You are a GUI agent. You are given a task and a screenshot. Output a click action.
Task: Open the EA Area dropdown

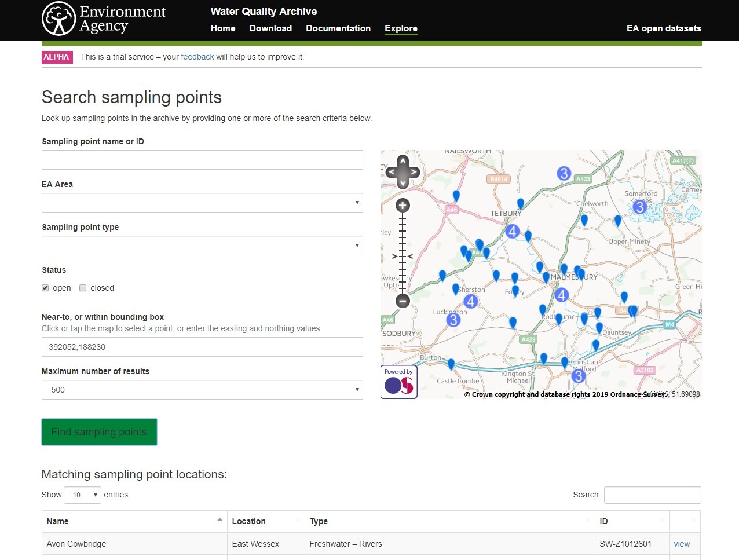(x=202, y=203)
